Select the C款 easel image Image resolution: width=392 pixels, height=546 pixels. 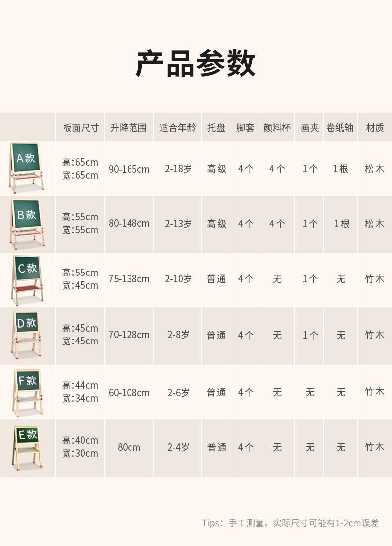27,280
